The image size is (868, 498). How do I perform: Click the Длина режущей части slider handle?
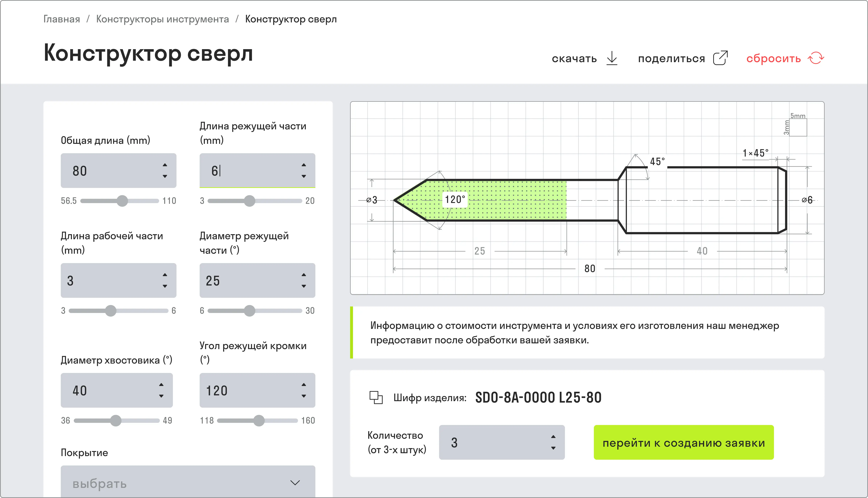click(250, 201)
